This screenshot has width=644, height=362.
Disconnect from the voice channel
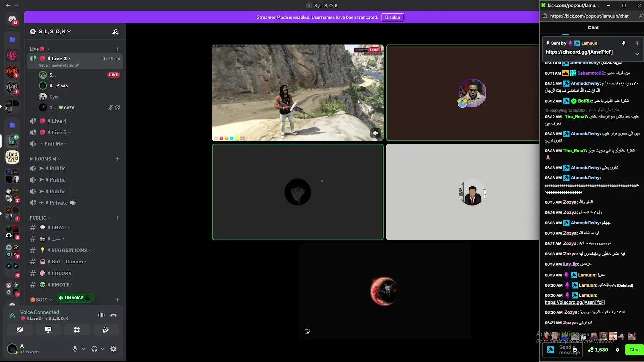coord(113,315)
